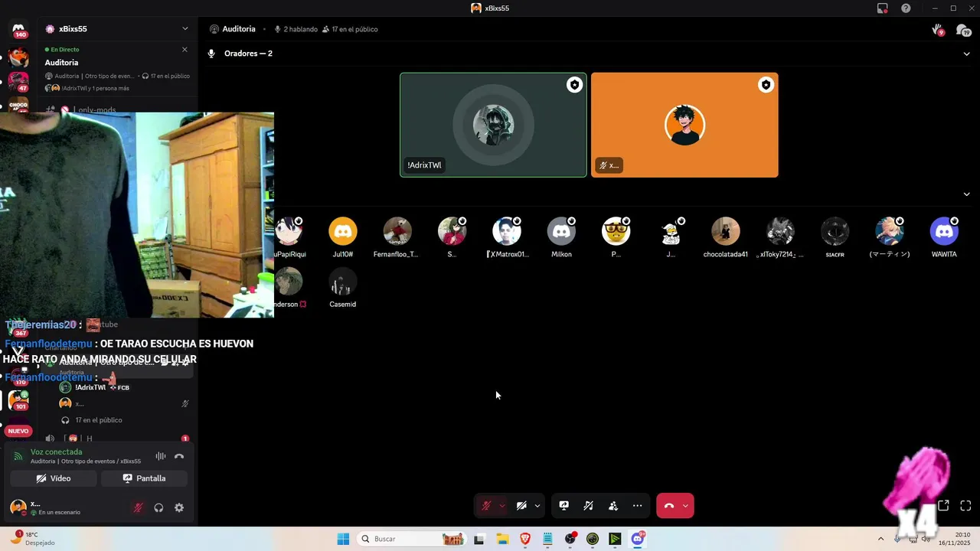The height and width of the screenshot is (551, 980).
Task: Open SIACFR audience member avatar
Action: click(x=835, y=231)
